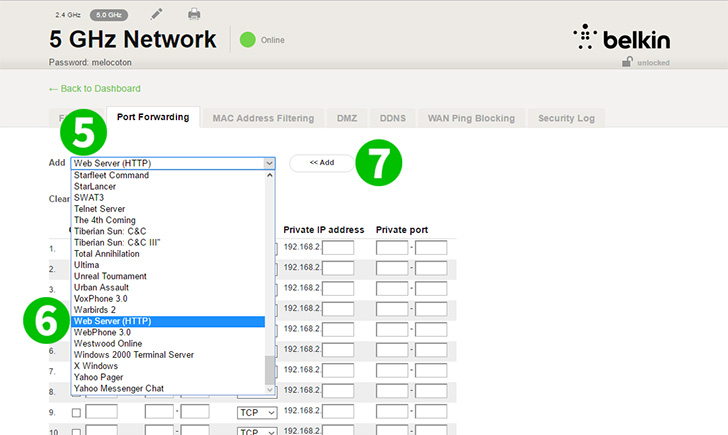Click row 2 private IP address field
Viewport: 728px width, 435px height.
click(x=338, y=268)
